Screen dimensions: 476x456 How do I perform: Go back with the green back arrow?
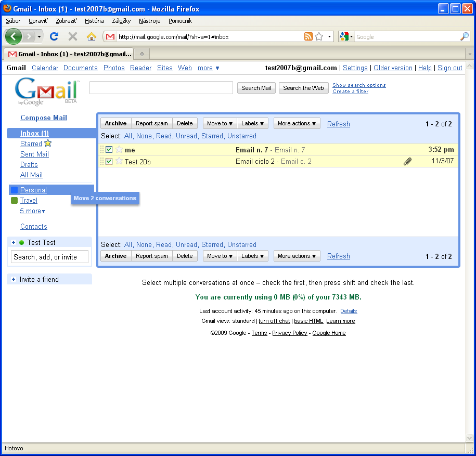pos(14,37)
